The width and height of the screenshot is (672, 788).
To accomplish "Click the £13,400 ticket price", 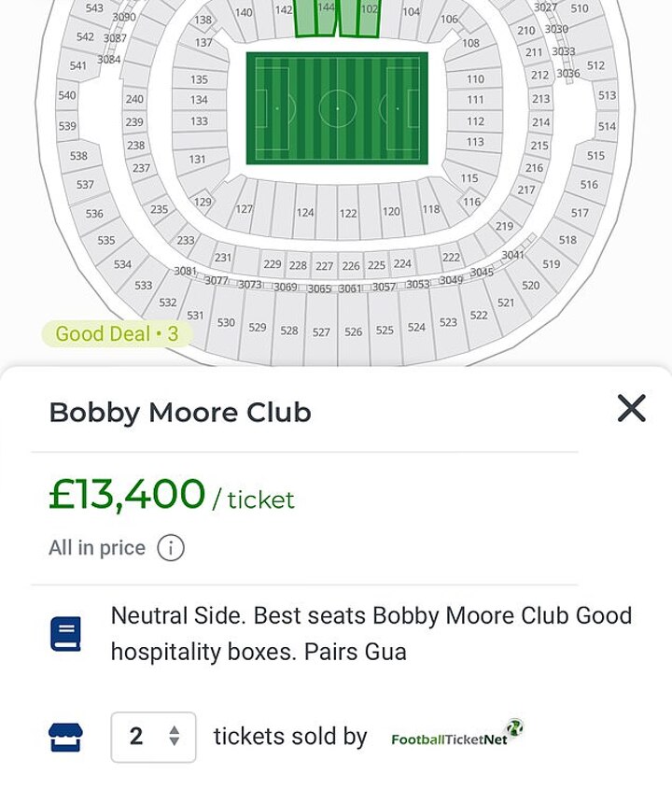I will (127, 495).
